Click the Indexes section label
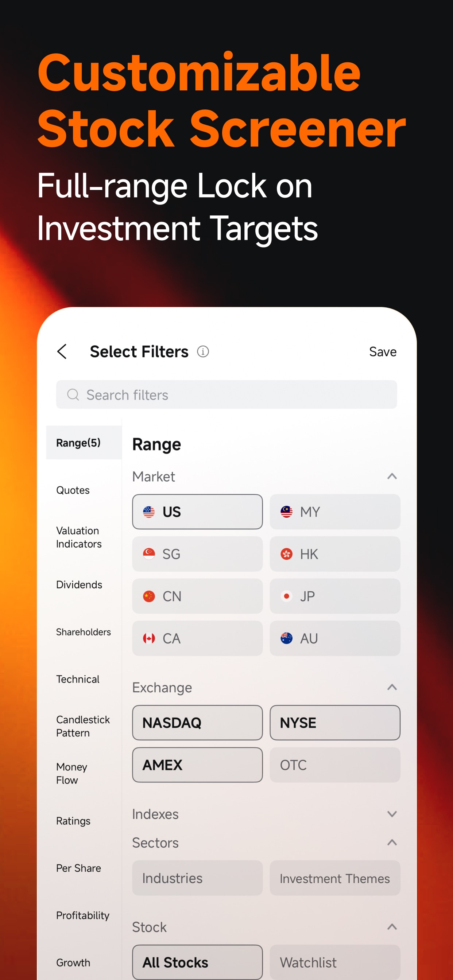Image resolution: width=453 pixels, height=980 pixels. 155,814
